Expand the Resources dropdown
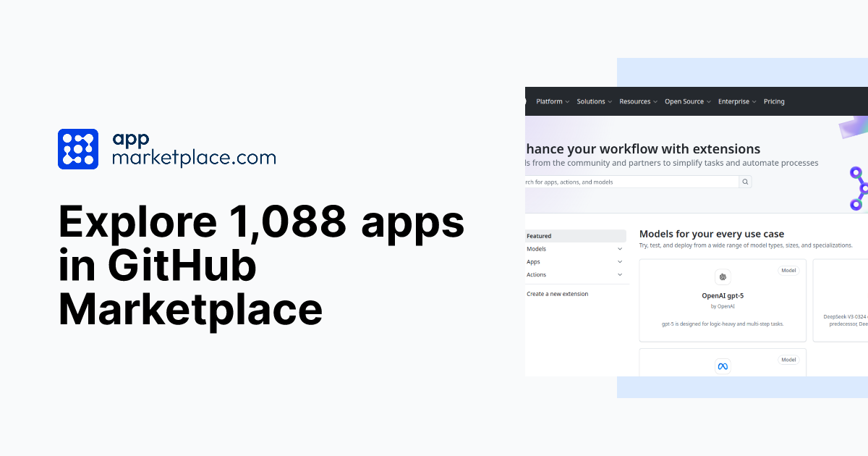The width and height of the screenshot is (868, 456). [637, 101]
